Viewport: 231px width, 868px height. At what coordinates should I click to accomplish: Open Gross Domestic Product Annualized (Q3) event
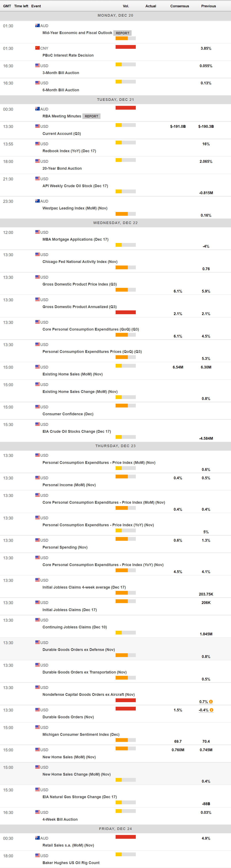coord(79,307)
